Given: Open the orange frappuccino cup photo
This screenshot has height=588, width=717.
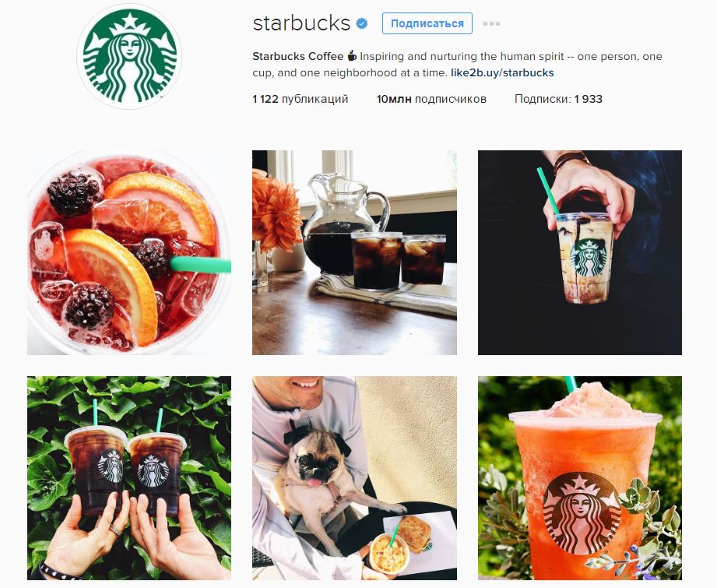Looking at the screenshot, I should (x=580, y=478).
